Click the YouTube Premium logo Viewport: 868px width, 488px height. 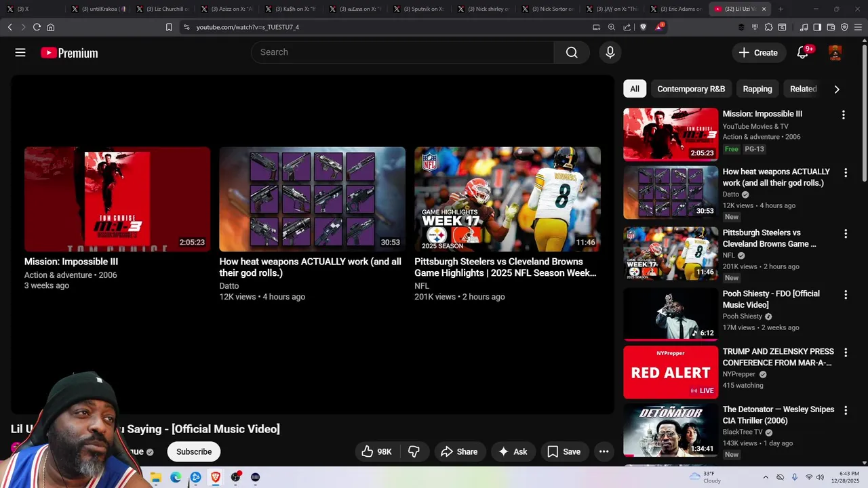[69, 53]
